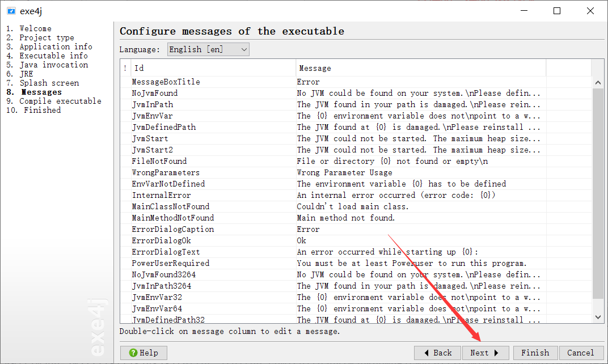The height and width of the screenshot is (364, 608).
Task: Go to the JRE step
Action: pos(26,74)
